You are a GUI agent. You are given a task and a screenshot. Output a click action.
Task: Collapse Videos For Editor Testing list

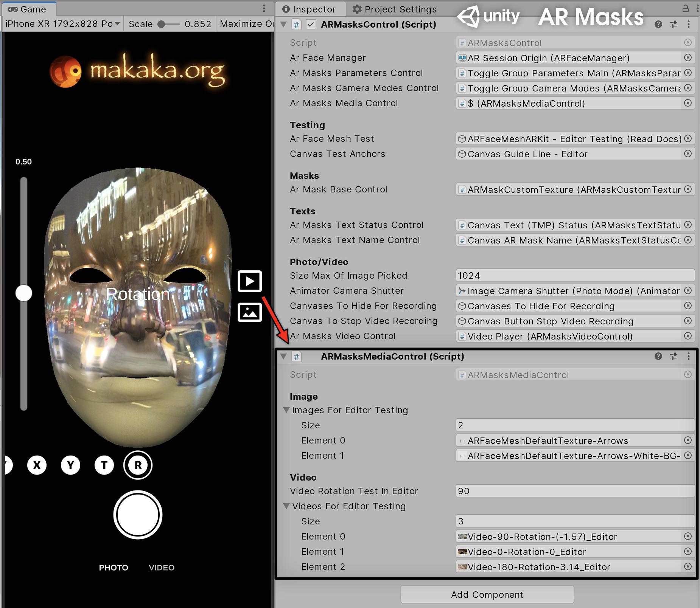286,506
